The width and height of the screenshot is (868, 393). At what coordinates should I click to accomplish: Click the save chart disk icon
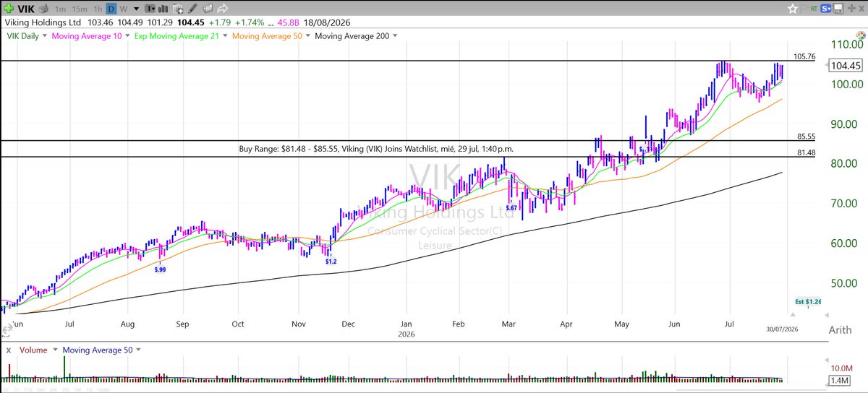click(838, 9)
